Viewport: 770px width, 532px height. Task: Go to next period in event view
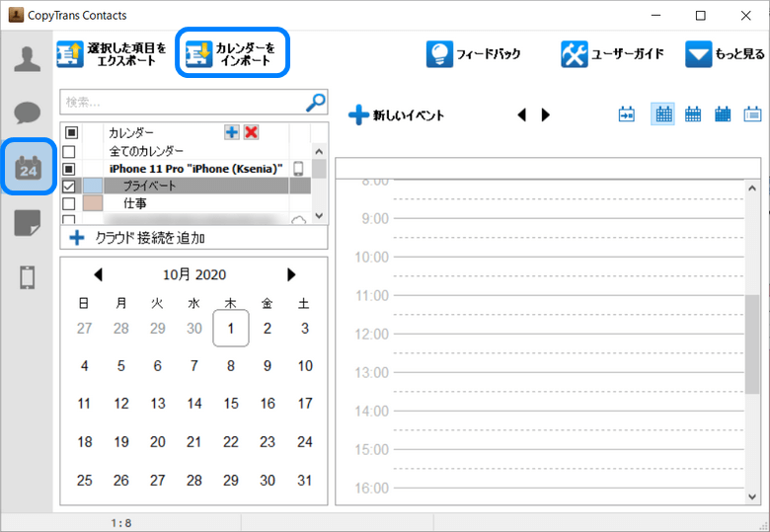point(546,114)
